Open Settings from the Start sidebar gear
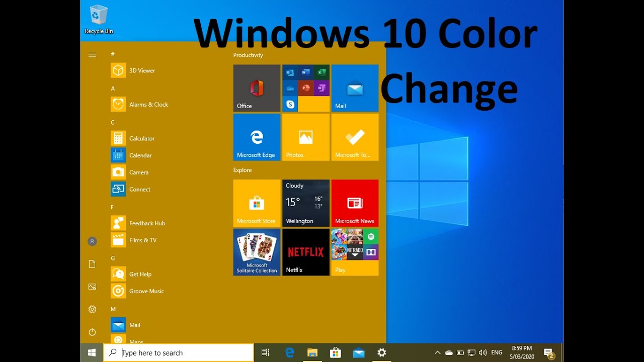The image size is (644, 362). pos(92,309)
